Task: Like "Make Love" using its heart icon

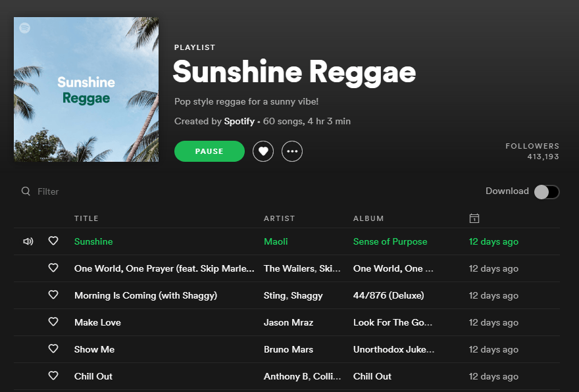Action: pos(53,322)
